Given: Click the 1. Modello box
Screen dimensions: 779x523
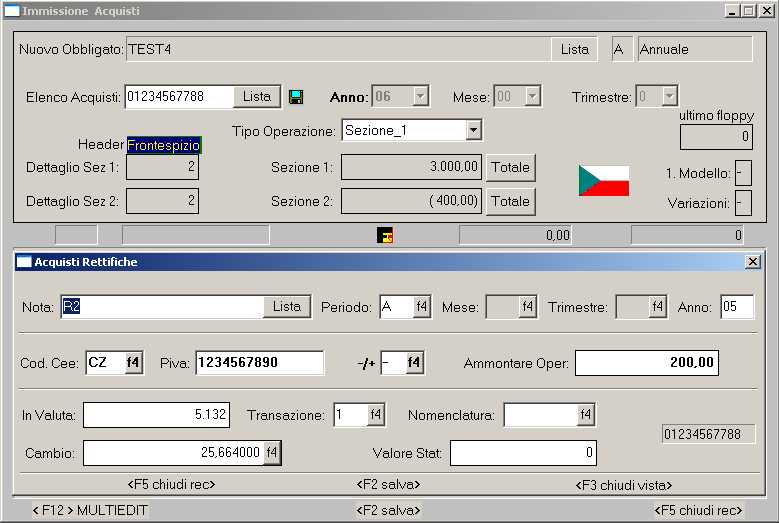Looking at the screenshot, I should click(743, 173).
